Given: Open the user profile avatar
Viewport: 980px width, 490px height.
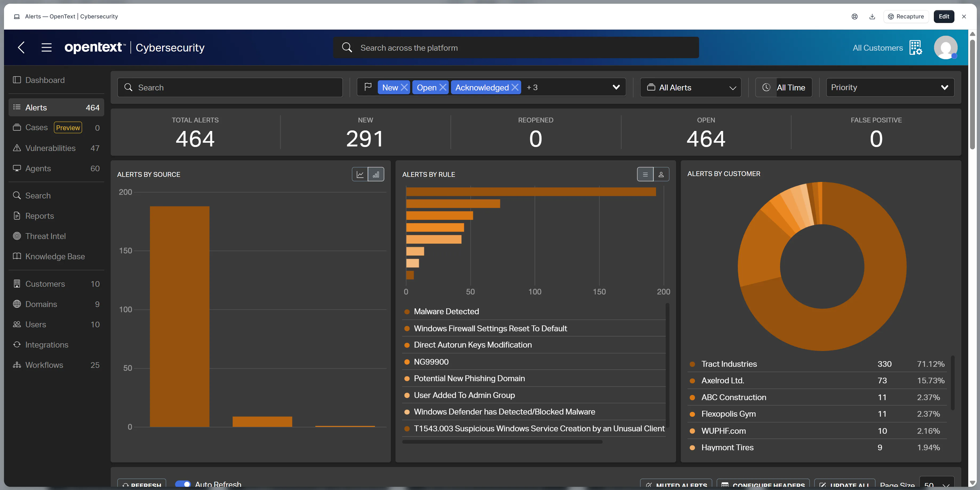Looking at the screenshot, I should pos(945,47).
